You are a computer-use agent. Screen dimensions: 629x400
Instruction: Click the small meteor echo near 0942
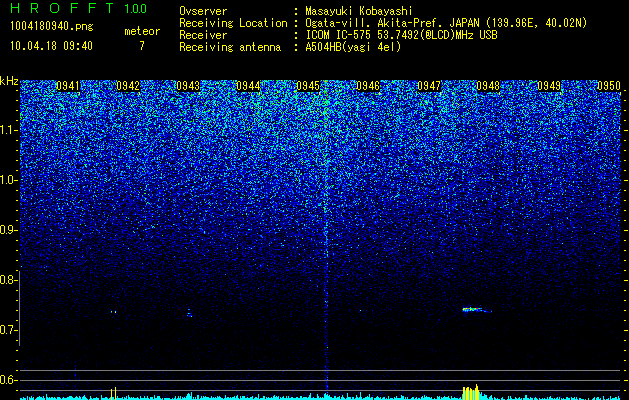pyautogui.click(x=114, y=312)
